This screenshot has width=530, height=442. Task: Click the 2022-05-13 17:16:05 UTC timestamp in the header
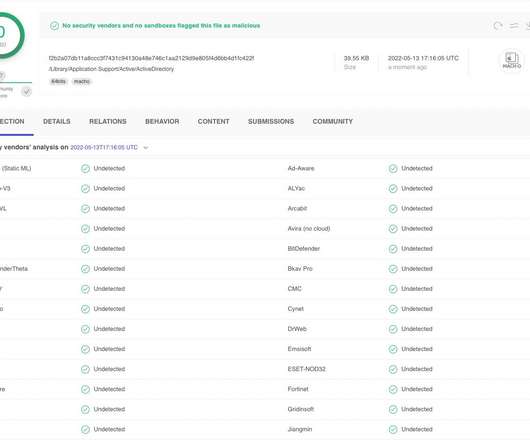[423, 58]
